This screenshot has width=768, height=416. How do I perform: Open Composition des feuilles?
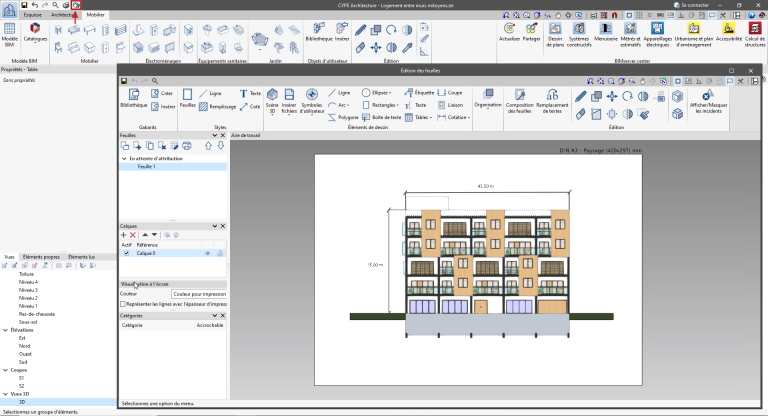pos(520,98)
